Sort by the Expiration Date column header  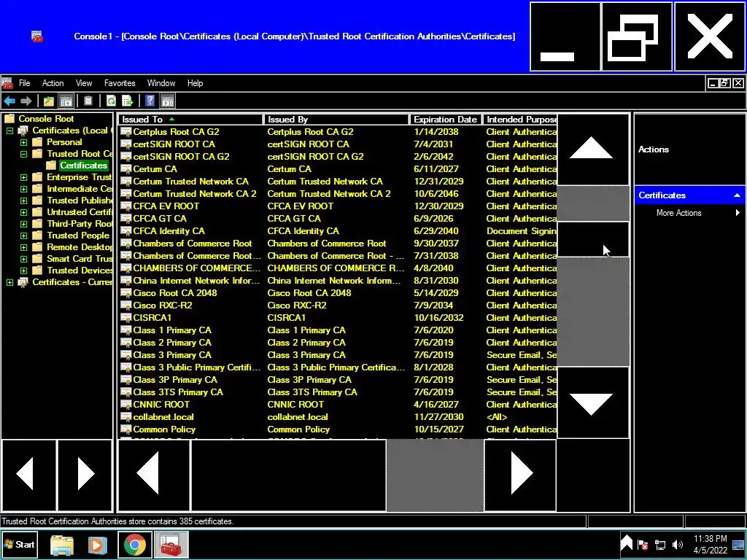[x=446, y=120]
